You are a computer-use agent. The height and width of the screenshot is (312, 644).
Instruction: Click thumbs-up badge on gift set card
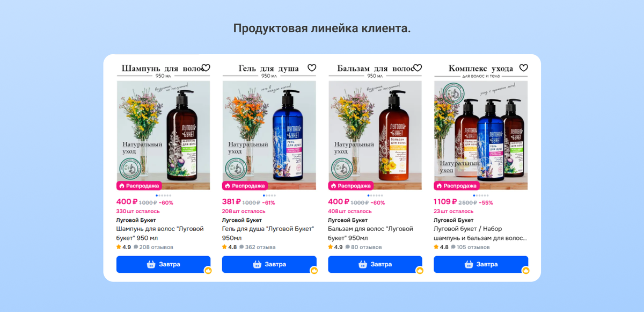(x=526, y=270)
